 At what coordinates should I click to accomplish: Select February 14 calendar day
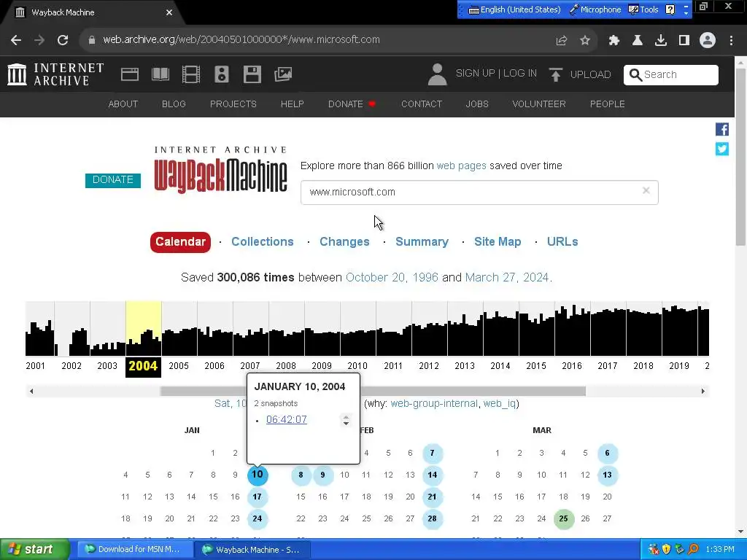pos(432,475)
